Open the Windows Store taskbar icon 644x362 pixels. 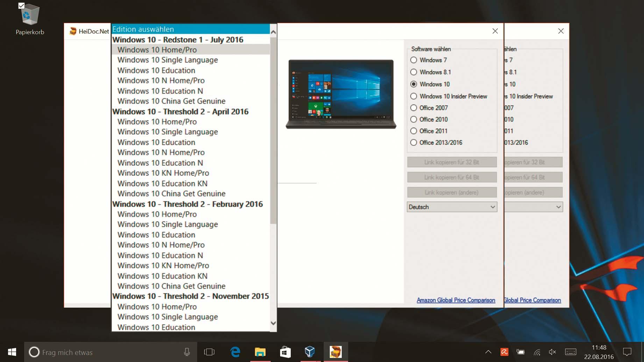[x=285, y=352]
